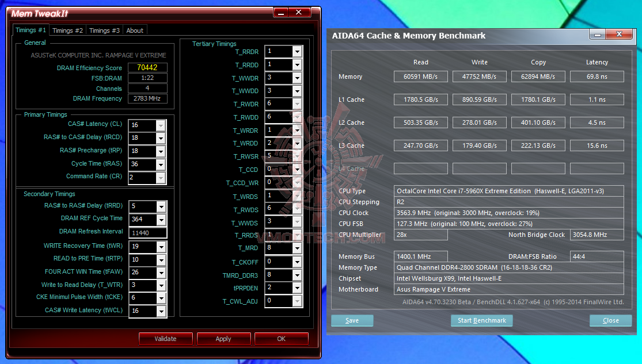Image resolution: width=642 pixels, height=364 pixels.
Task: Open the T_RWDR dropdown
Action: [297, 104]
